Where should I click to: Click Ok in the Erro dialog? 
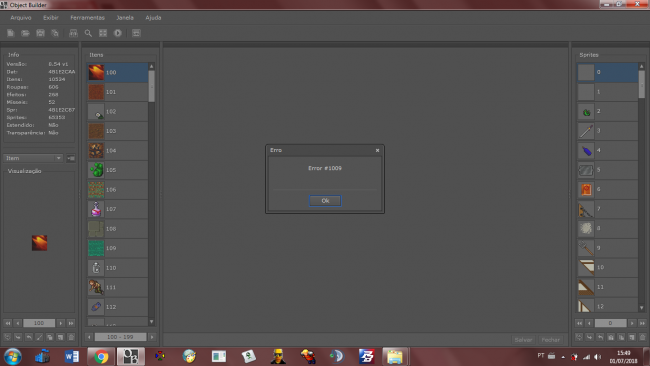click(325, 201)
